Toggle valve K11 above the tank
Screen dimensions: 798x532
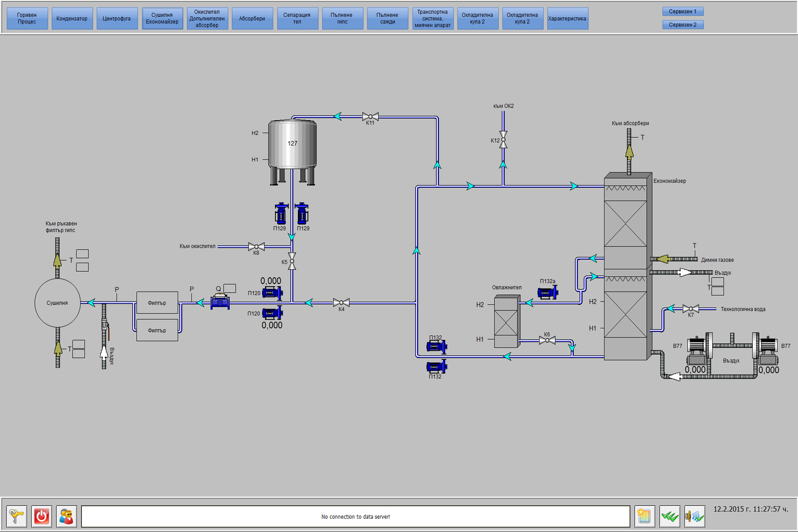pyautogui.click(x=370, y=117)
